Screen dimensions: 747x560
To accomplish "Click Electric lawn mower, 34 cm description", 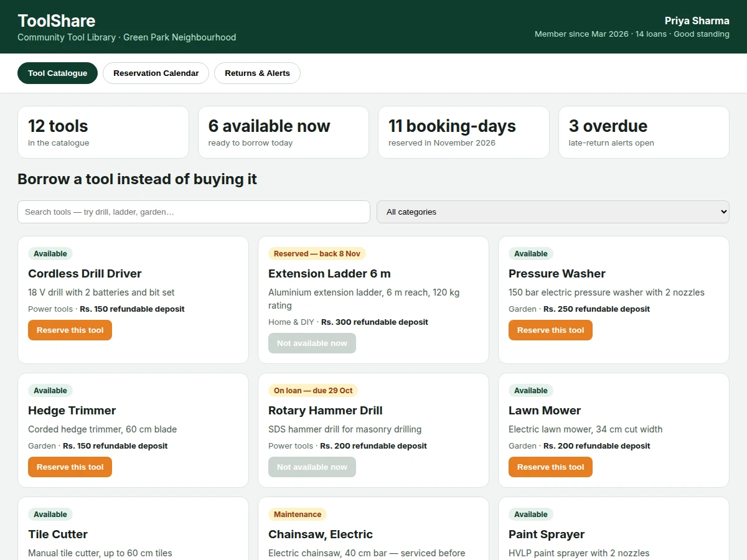I will [585, 429].
